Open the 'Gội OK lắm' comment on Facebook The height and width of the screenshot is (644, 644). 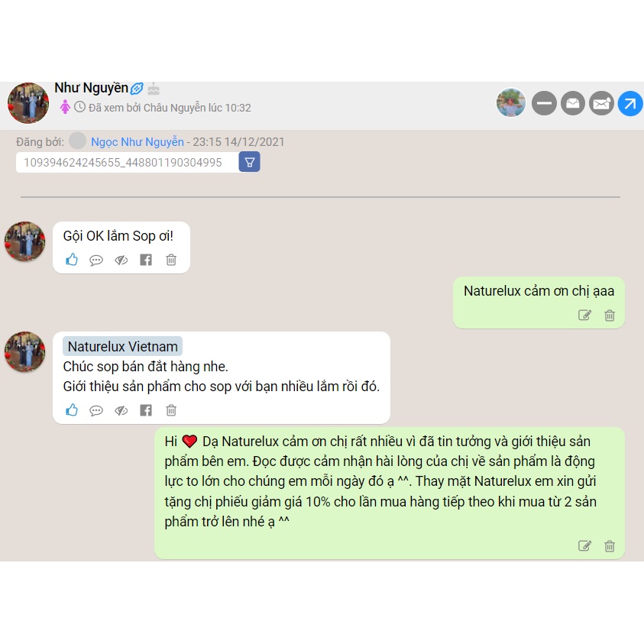[146, 260]
